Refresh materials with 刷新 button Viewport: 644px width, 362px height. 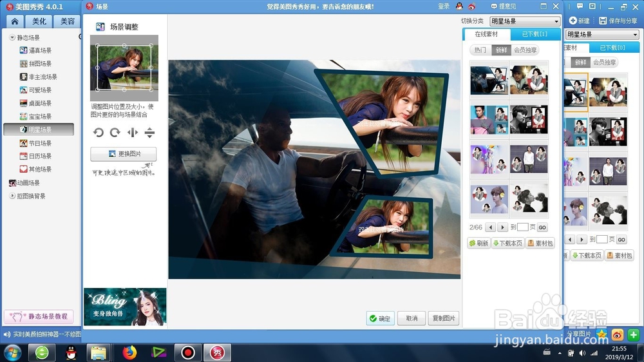tap(479, 243)
